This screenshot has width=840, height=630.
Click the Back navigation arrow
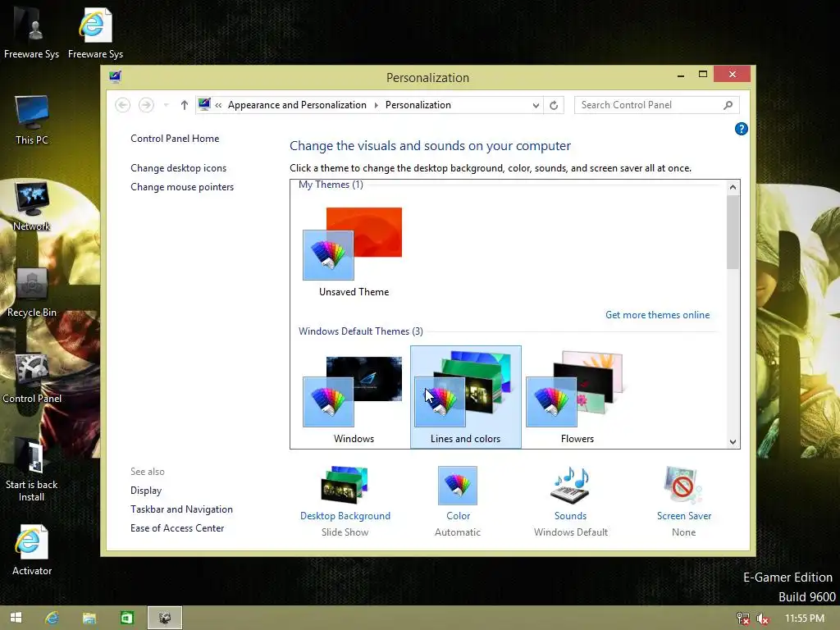coord(123,105)
